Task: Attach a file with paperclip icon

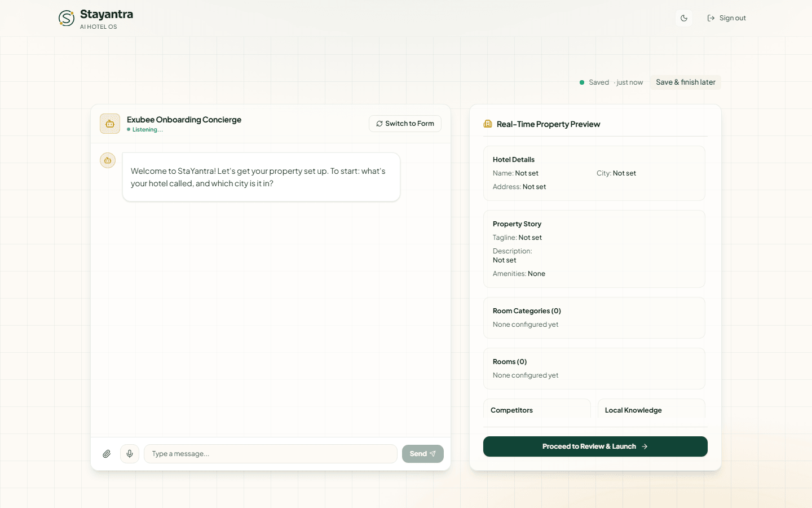Action: tap(107, 454)
